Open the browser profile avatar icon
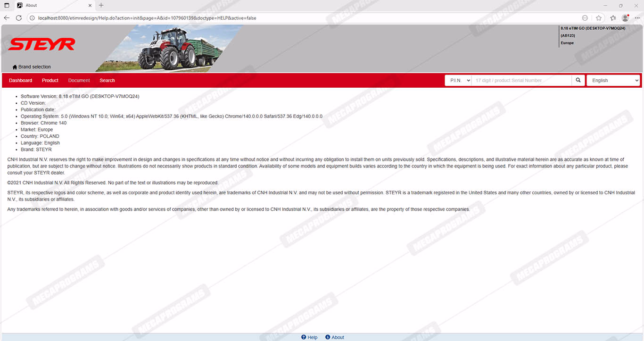Image resolution: width=644 pixels, height=341 pixels. (x=625, y=18)
